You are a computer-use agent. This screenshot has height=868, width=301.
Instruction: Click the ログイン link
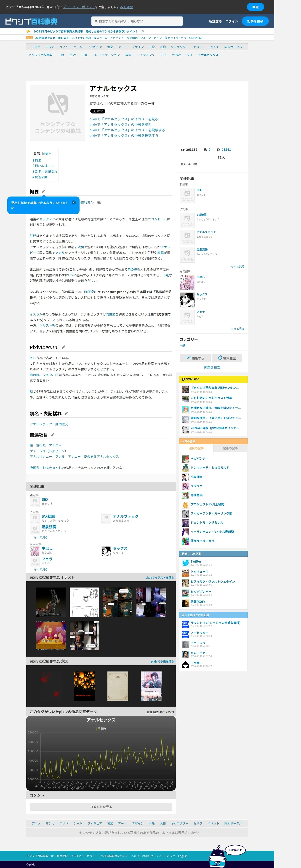click(x=232, y=21)
